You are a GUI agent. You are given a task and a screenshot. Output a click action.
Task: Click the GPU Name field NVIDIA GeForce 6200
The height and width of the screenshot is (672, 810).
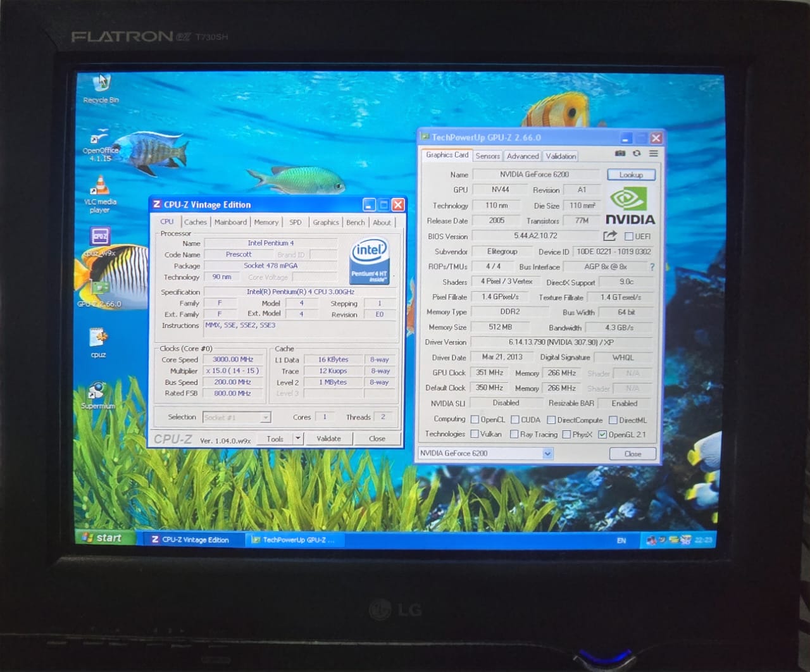[537, 174]
